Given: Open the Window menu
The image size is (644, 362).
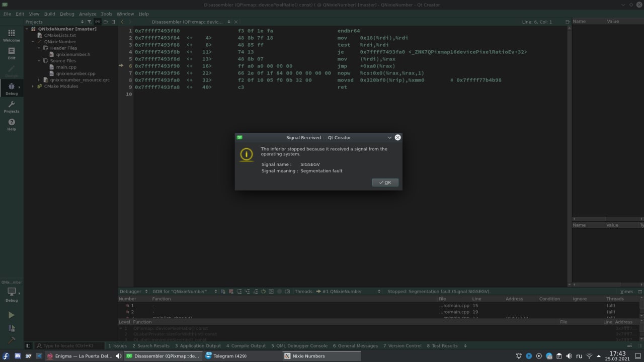Looking at the screenshot, I should click(x=125, y=14).
